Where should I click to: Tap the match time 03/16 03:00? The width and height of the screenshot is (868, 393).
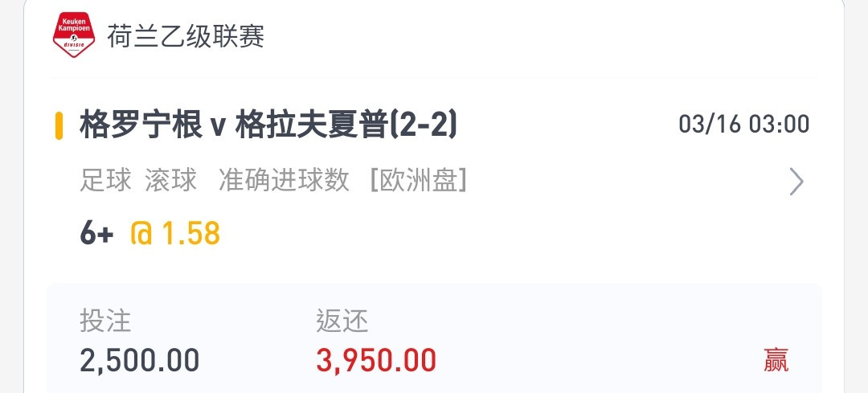(x=744, y=124)
